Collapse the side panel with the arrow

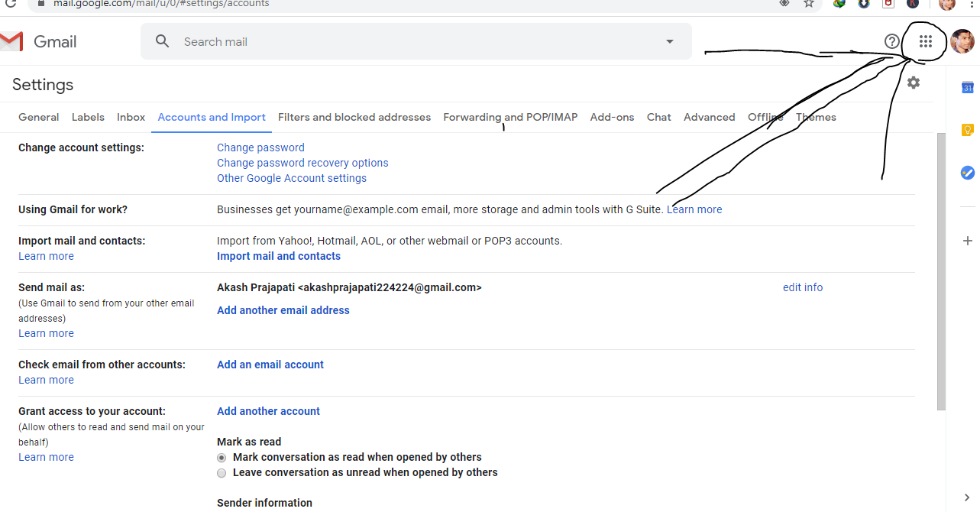click(x=967, y=497)
